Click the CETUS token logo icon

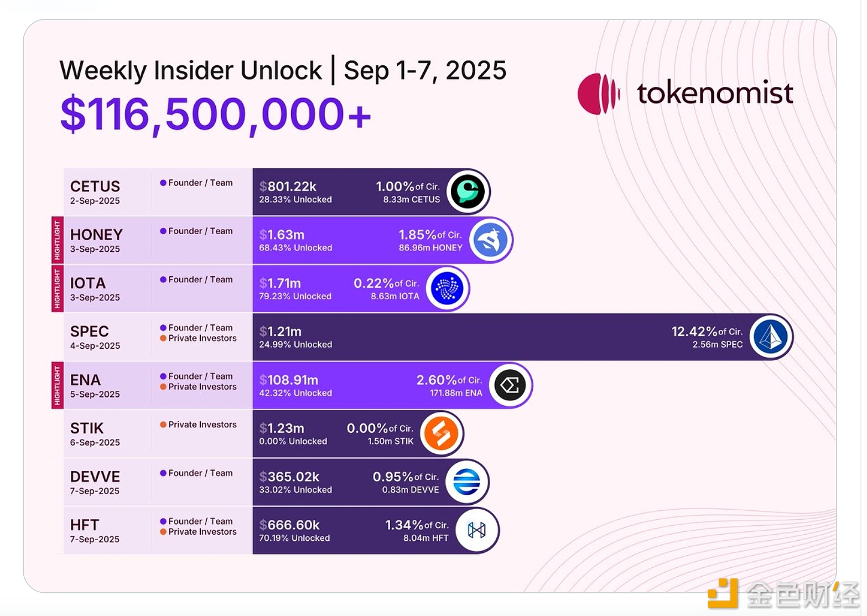point(468,191)
